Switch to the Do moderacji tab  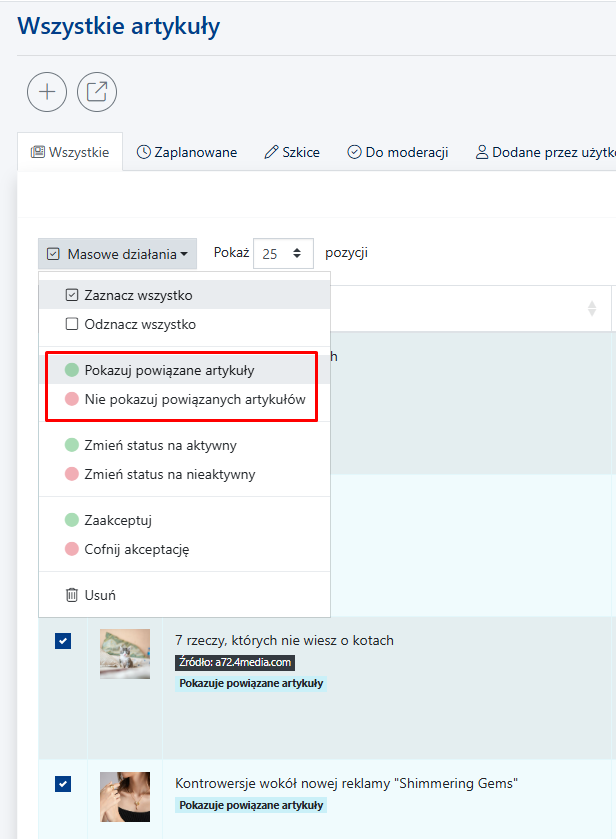[398, 152]
